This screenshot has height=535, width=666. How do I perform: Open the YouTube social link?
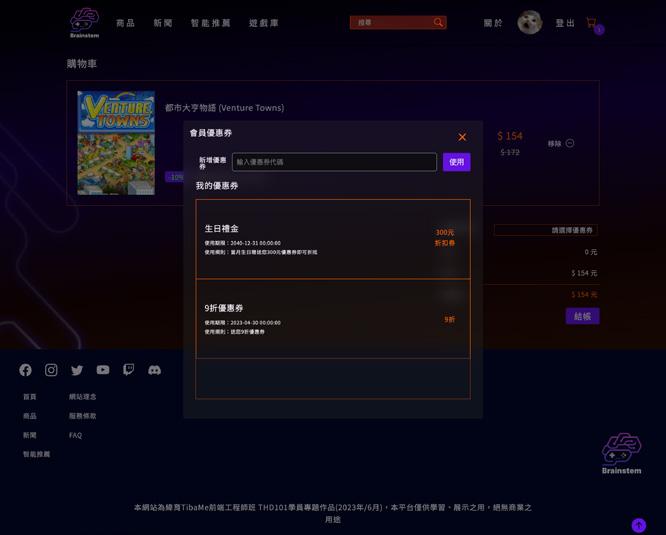(103, 370)
